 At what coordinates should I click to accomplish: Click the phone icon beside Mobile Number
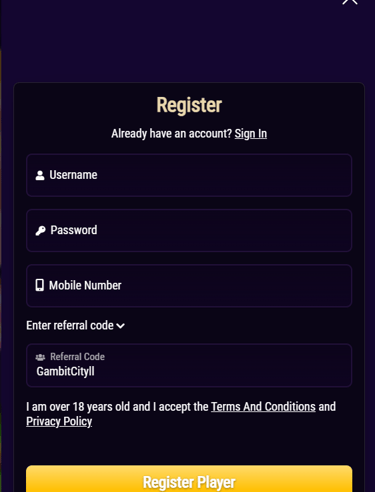[40, 285]
